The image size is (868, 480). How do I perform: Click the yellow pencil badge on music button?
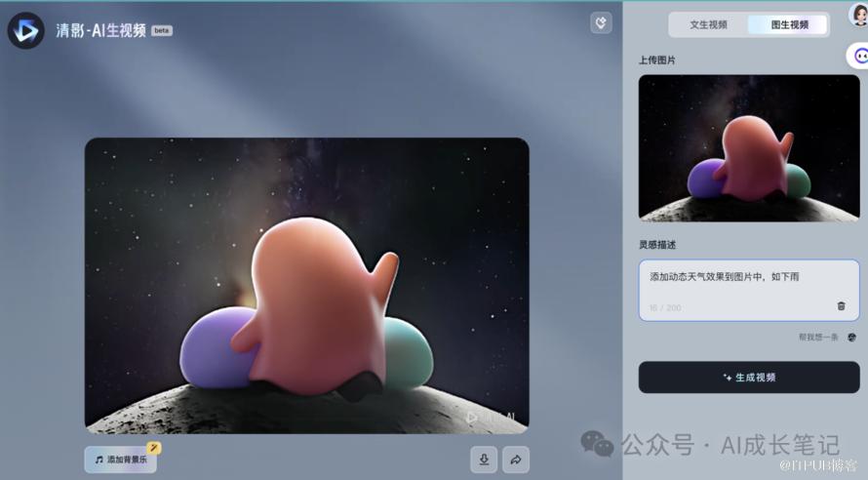click(153, 448)
